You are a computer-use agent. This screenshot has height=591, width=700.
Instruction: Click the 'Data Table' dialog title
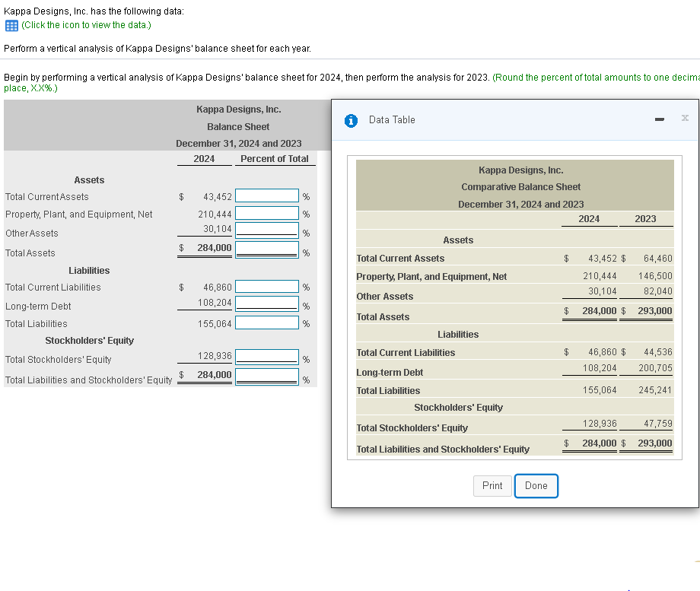(392, 119)
